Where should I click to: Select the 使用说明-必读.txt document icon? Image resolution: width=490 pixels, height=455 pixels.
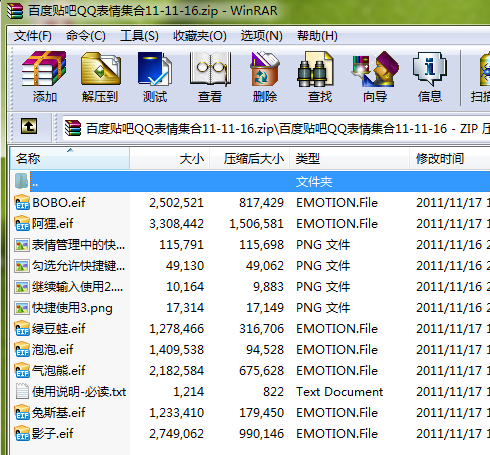click(22, 392)
